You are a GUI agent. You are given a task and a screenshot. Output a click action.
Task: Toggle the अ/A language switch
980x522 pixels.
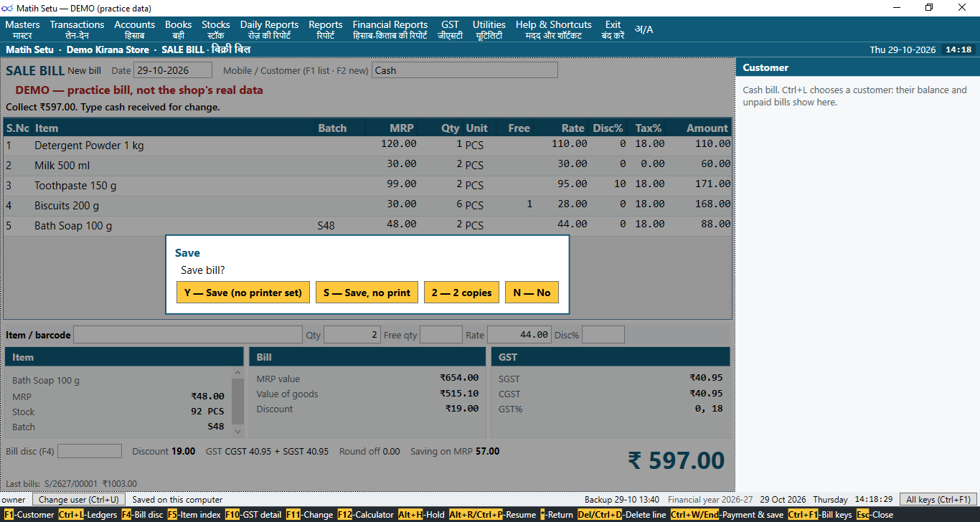point(644,29)
